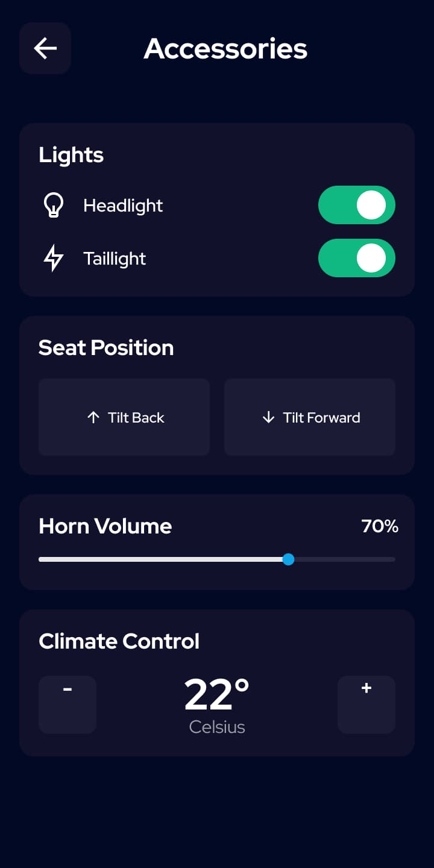
Task: Click the Taillight lightning bolt icon
Action: [x=54, y=259]
